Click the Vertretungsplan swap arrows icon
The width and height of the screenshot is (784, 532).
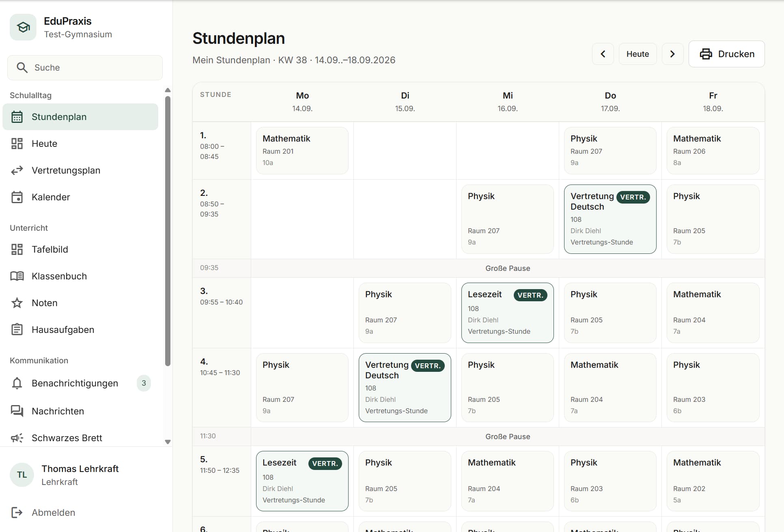(x=17, y=170)
